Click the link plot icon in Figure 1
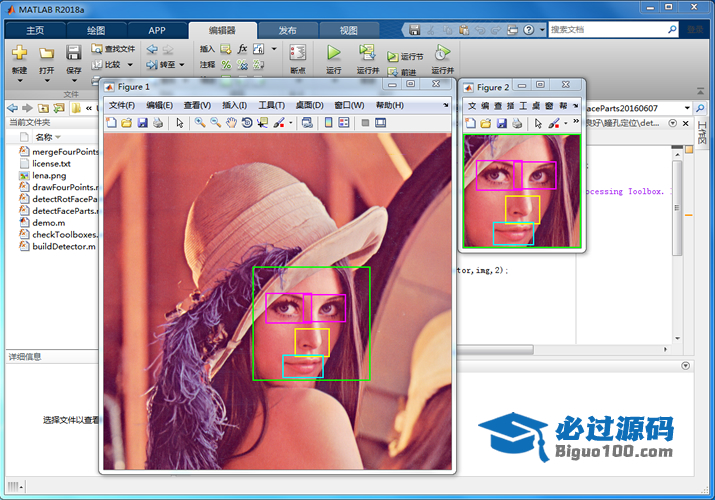The width and height of the screenshot is (715, 500). coord(307,123)
